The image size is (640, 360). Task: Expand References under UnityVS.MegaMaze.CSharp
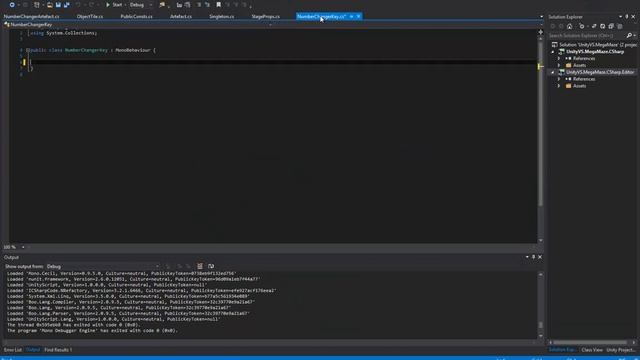coord(559,58)
